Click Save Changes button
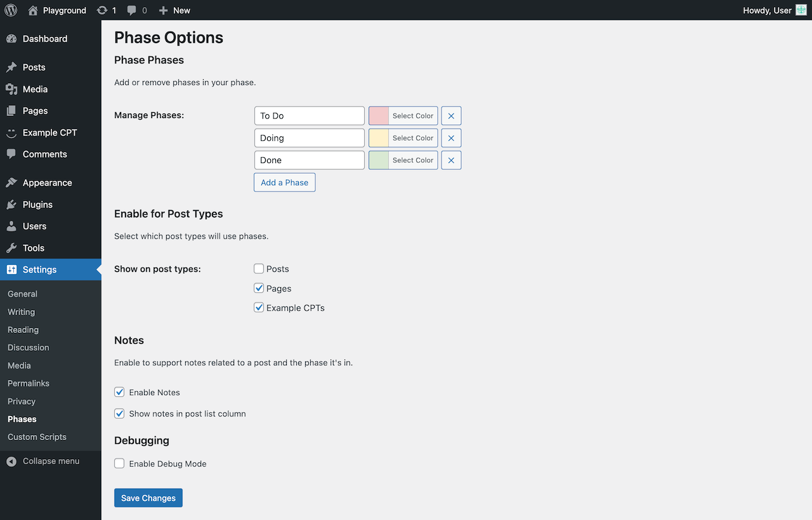This screenshot has width=812, height=520. coord(148,498)
